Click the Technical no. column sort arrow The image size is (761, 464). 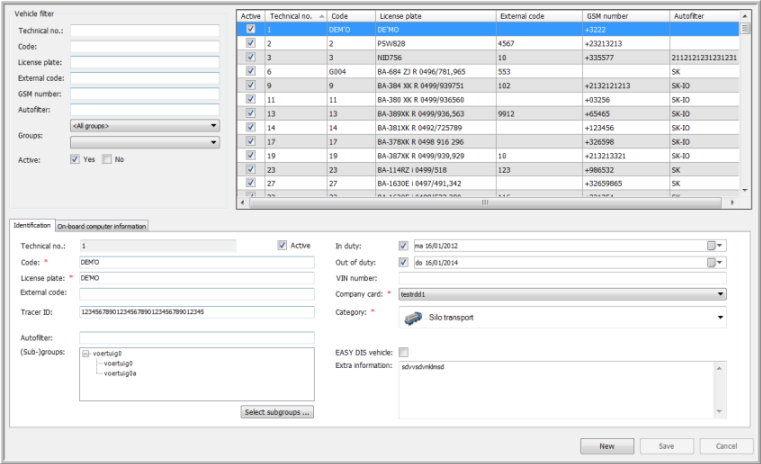click(x=320, y=17)
